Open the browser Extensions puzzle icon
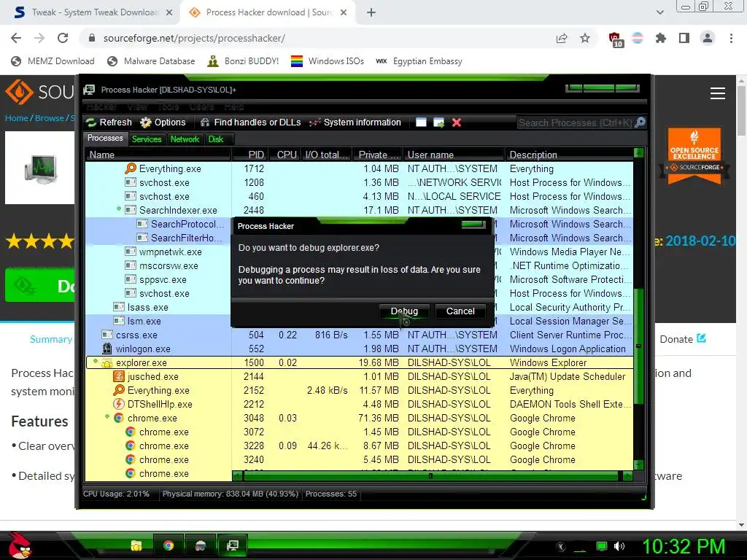Screen dimensions: 747x560 point(661,38)
